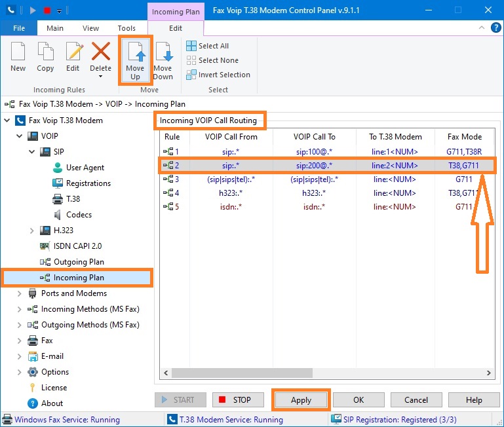
Task: Select rule 3 row (sip|sips|tel)
Action: (327, 179)
